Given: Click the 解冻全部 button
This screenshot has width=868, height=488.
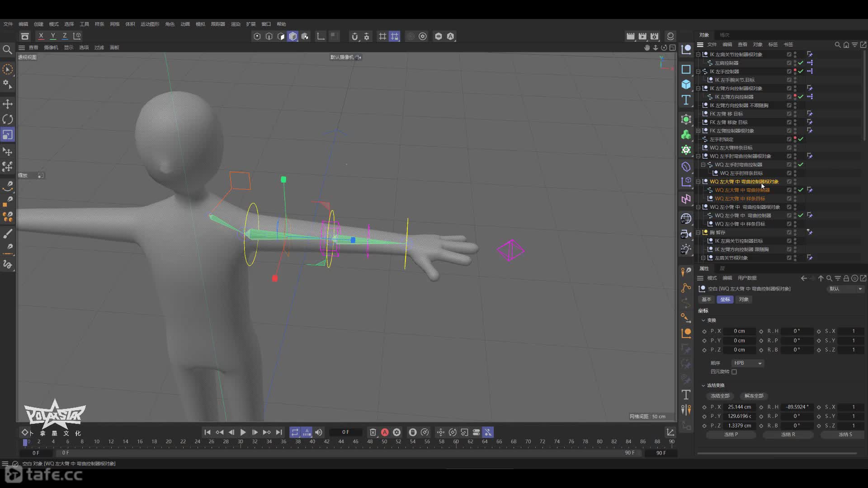Looking at the screenshot, I should [754, 396].
